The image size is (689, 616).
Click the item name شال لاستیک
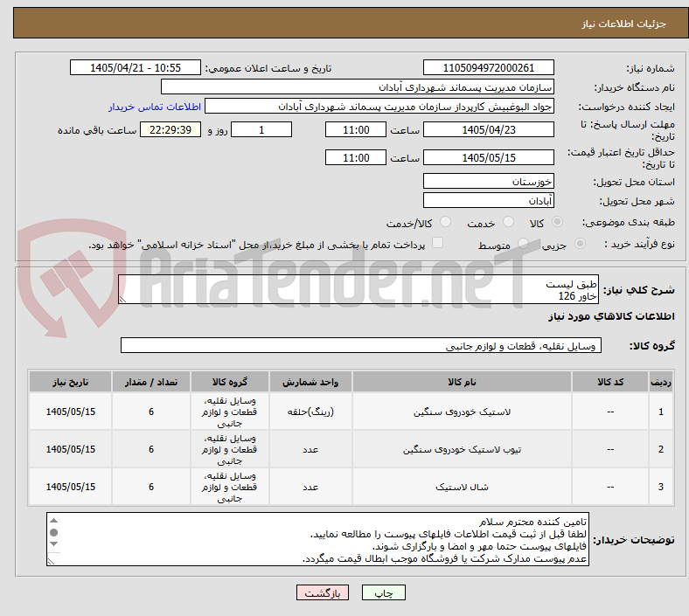(x=462, y=487)
